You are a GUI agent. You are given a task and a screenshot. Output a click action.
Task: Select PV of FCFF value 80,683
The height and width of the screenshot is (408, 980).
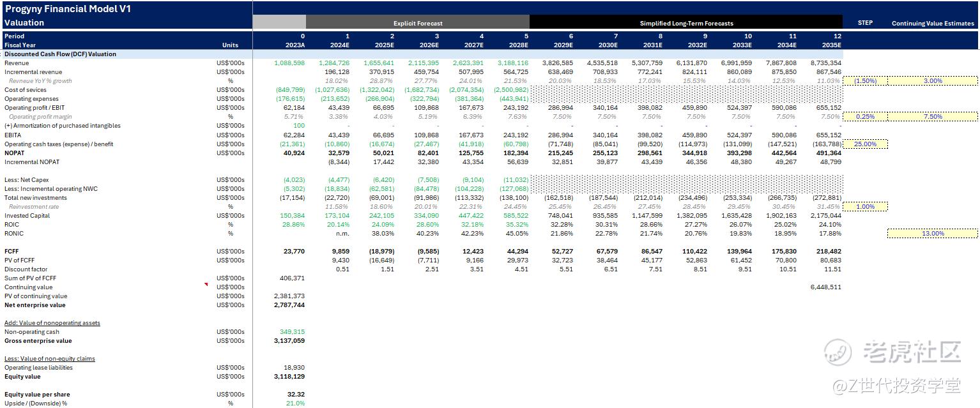pos(831,261)
